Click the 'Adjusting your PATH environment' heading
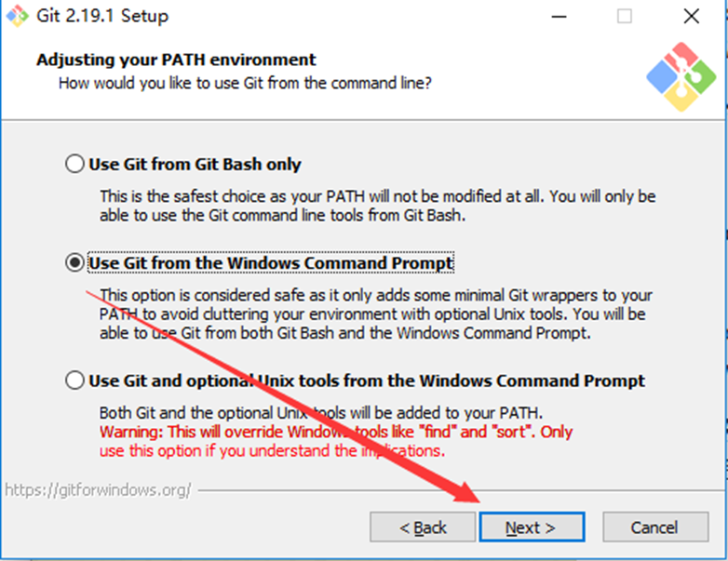Image resolution: width=728 pixels, height=561 pixels. click(x=176, y=60)
